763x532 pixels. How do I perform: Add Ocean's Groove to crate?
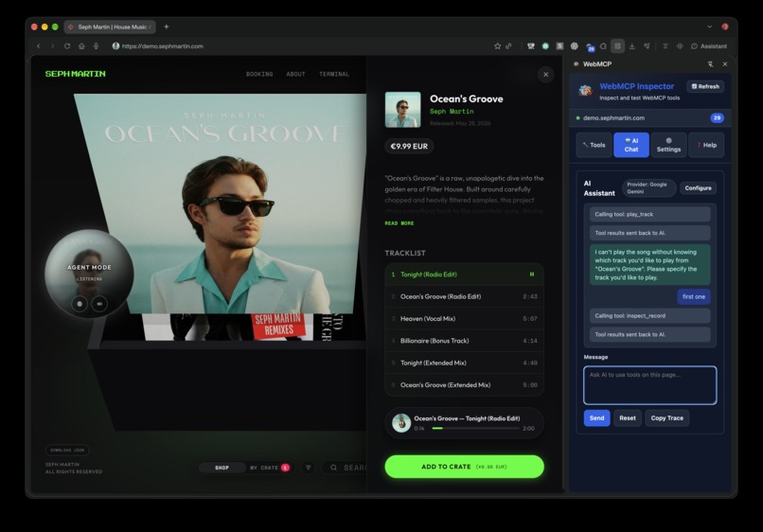tap(464, 467)
